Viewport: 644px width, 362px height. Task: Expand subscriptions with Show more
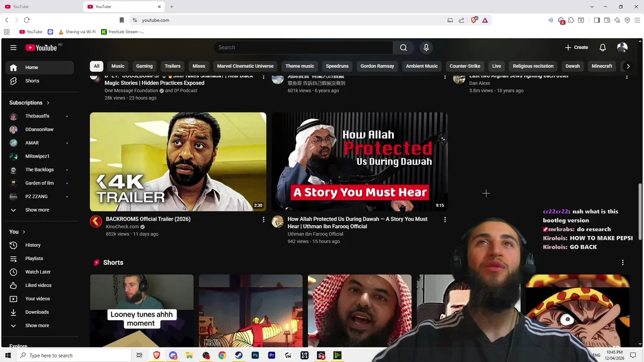click(40, 210)
